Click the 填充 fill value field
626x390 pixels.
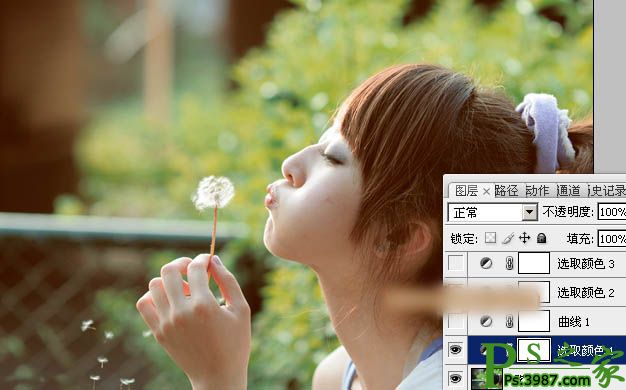[x=612, y=239]
